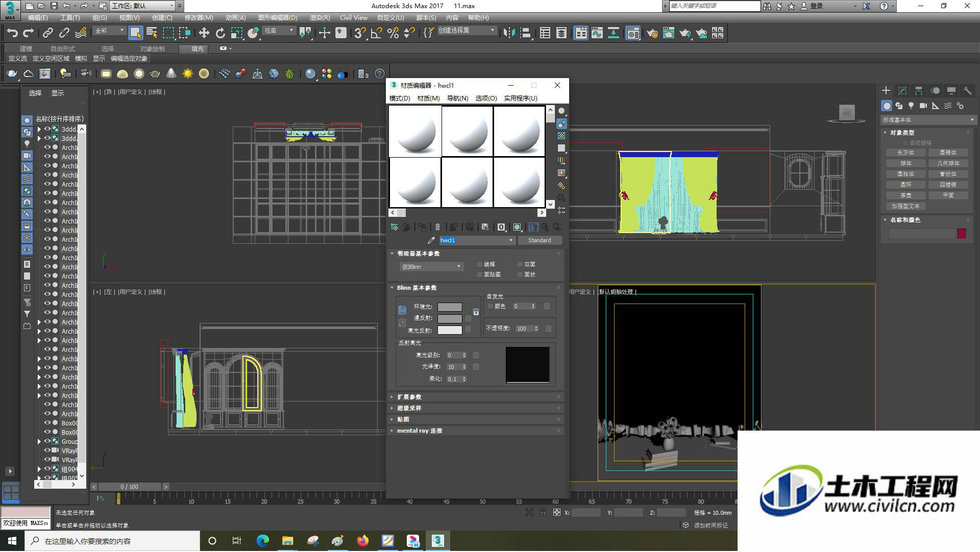Click the object color swatch in 名称和颜色
This screenshot has height=552, width=980.
click(962, 234)
